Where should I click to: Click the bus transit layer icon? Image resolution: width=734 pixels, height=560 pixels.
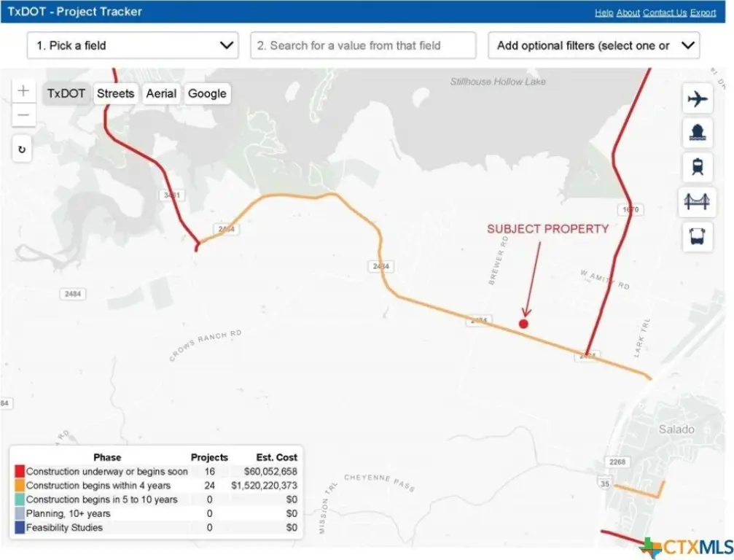698,237
